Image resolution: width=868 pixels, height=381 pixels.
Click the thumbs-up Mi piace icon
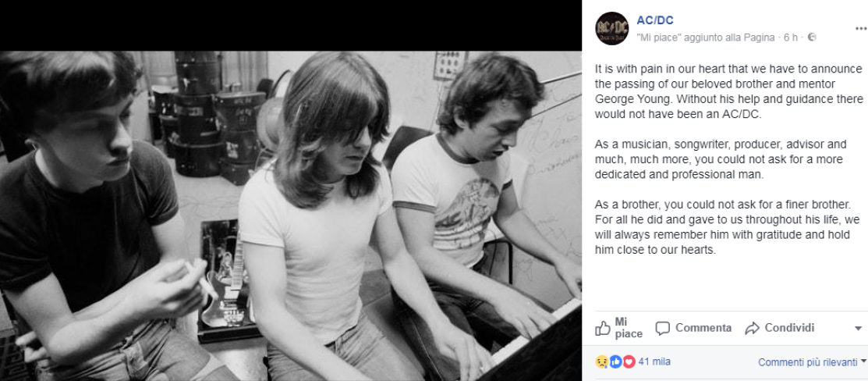pos(603,328)
